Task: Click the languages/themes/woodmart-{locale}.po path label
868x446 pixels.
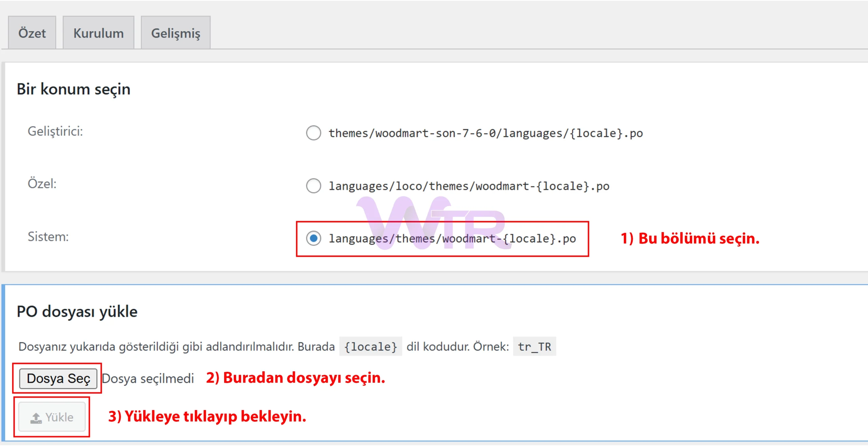Action: (x=452, y=238)
